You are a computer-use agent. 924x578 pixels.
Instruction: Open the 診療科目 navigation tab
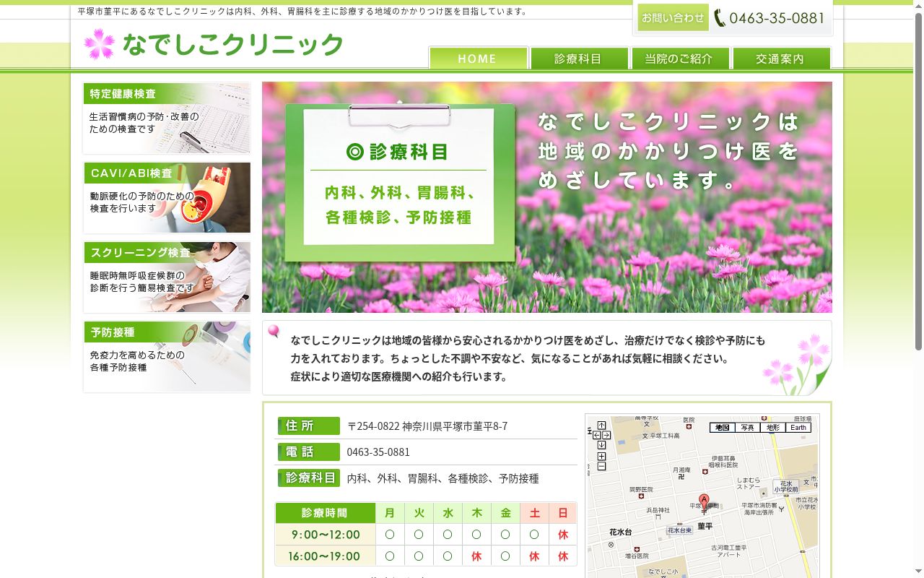pos(579,59)
